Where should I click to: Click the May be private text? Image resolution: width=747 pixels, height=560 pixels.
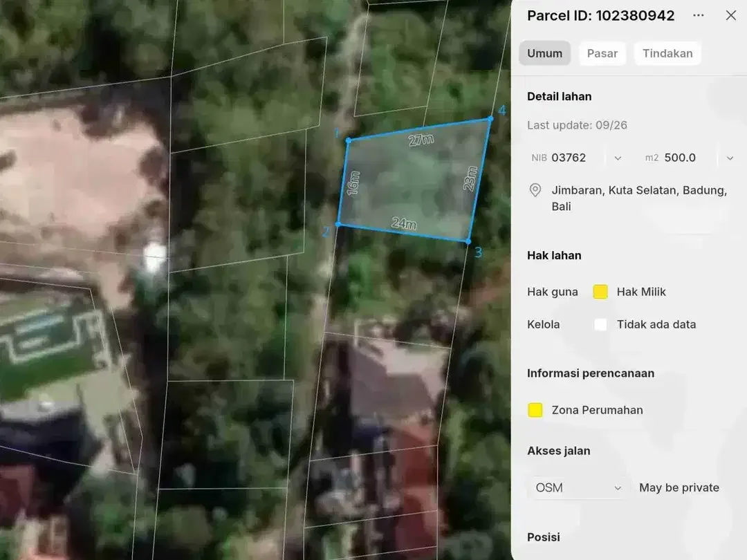point(679,487)
